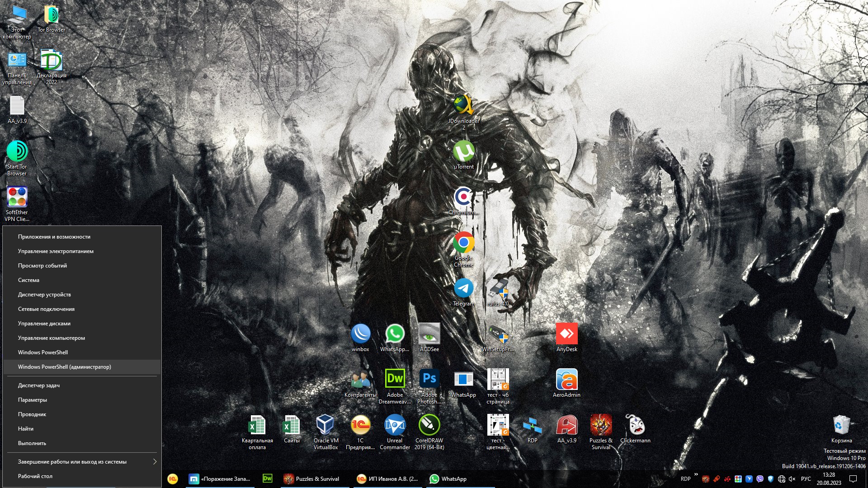The height and width of the screenshot is (488, 868).
Task: Select the AeroAdmin desktop icon
Action: click(567, 383)
